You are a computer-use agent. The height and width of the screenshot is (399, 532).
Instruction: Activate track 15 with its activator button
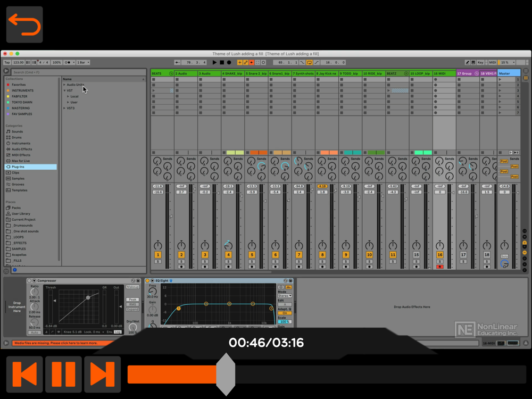[417, 255]
